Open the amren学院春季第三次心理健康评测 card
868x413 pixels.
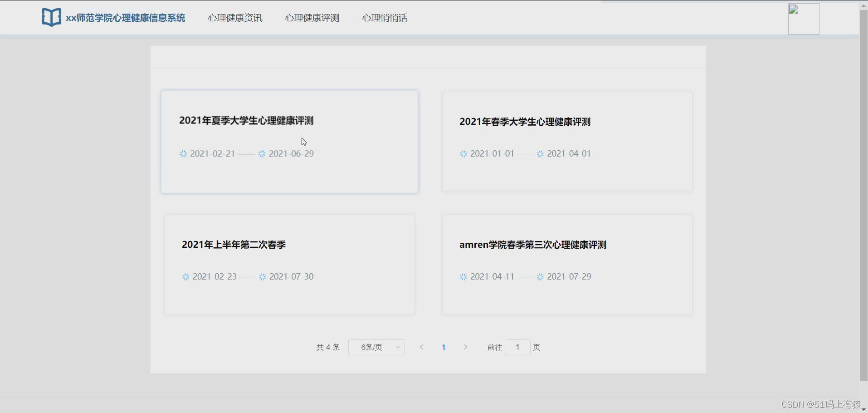[567, 265]
